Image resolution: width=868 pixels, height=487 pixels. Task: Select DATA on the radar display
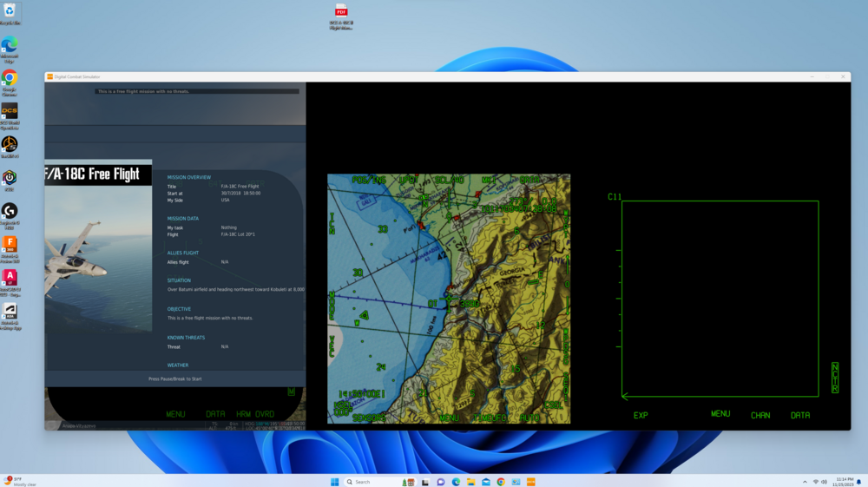(x=799, y=416)
